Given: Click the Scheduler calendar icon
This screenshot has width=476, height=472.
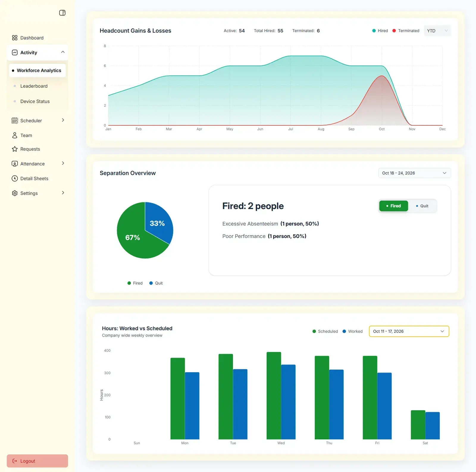Looking at the screenshot, I should tap(15, 121).
